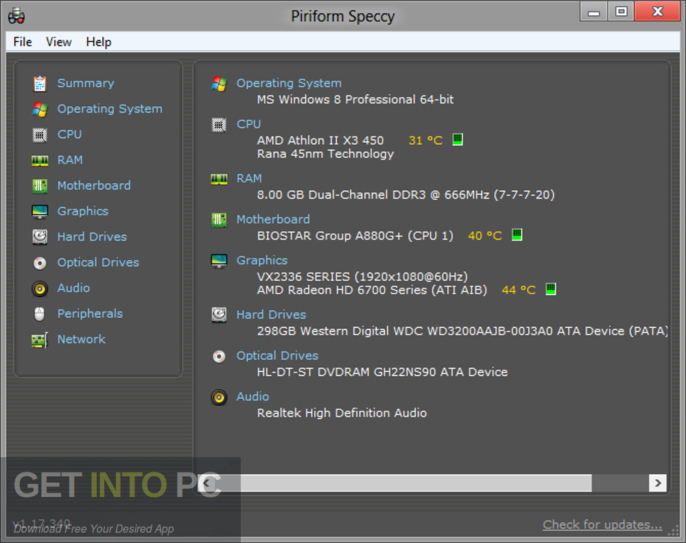The height and width of the screenshot is (543, 686).
Task: Open CPU heading link in summary
Action: (x=249, y=124)
